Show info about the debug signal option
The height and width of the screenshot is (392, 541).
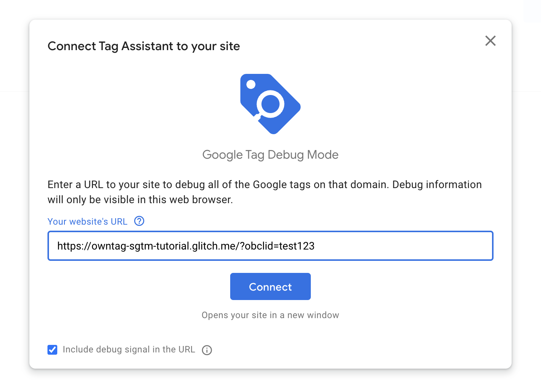tap(207, 350)
